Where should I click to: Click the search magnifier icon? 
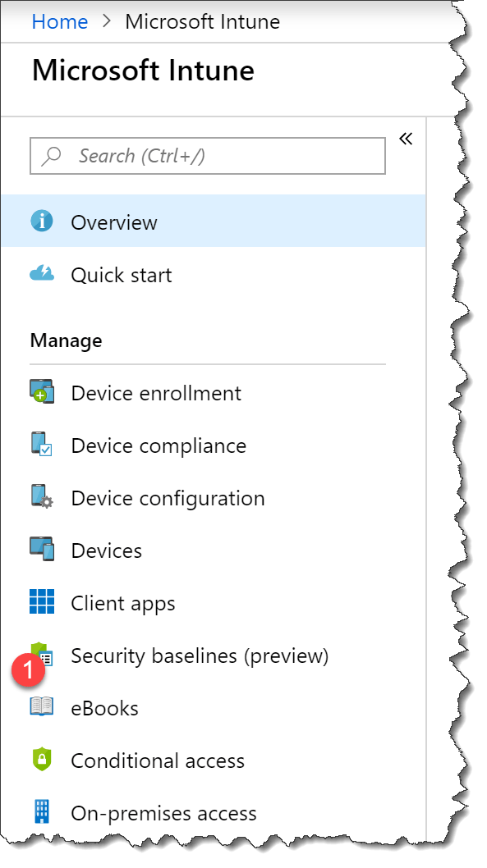tap(51, 155)
